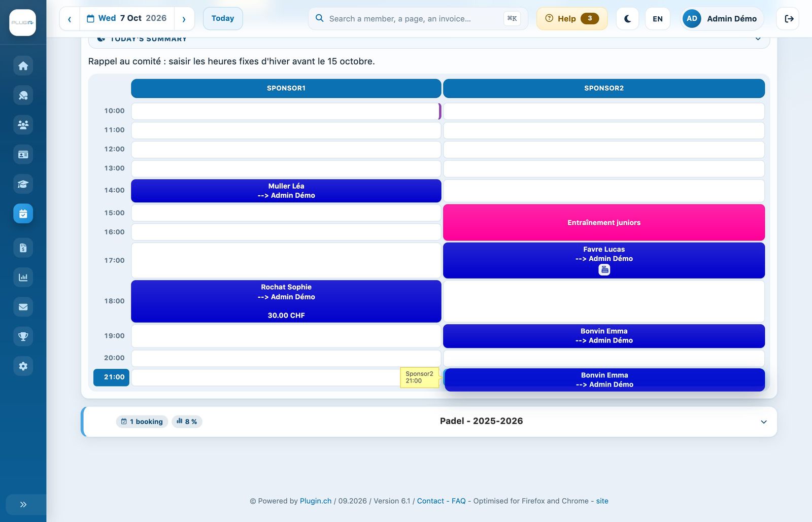Open the calendar bookings sidebar icon
This screenshot has width=812, height=522.
pyautogui.click(x=23, y=214)
